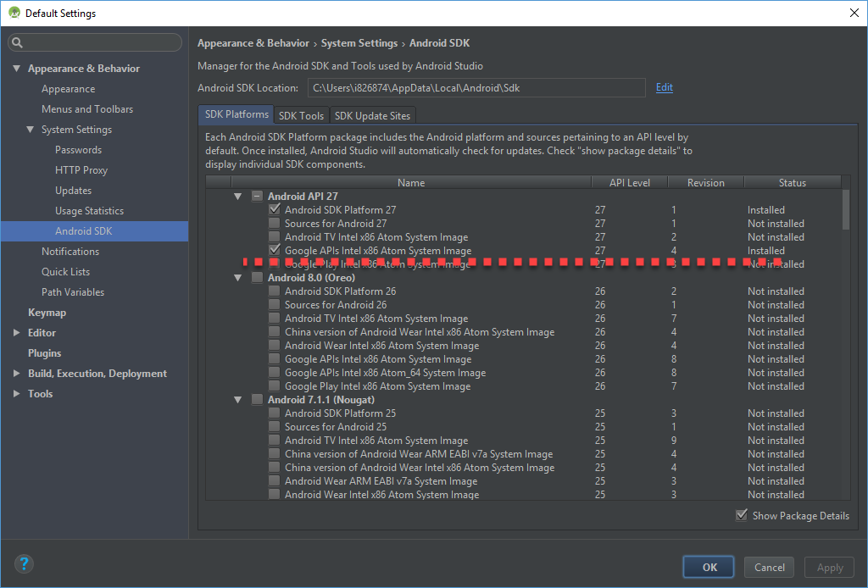
Task: Click the Apply button
Action: (x=830, y=567)
